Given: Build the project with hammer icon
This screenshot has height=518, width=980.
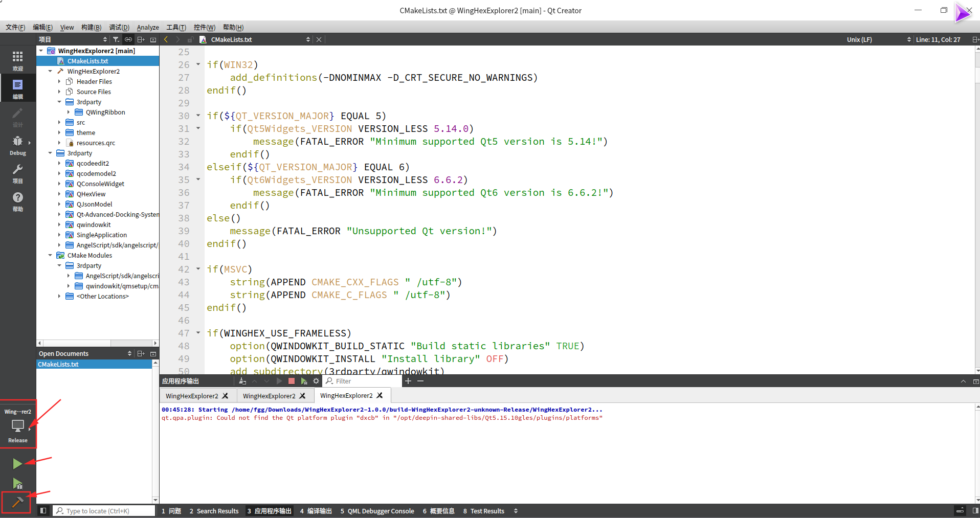Looking at the screenshot, I should tap(17, 503).
